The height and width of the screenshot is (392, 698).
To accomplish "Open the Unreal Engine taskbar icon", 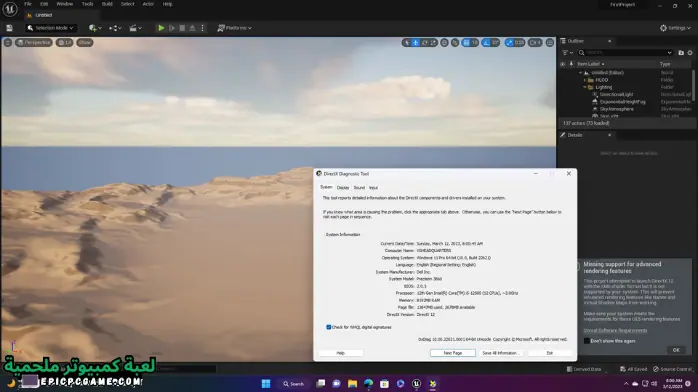I will pyautogui.click(x=416, y=384).
